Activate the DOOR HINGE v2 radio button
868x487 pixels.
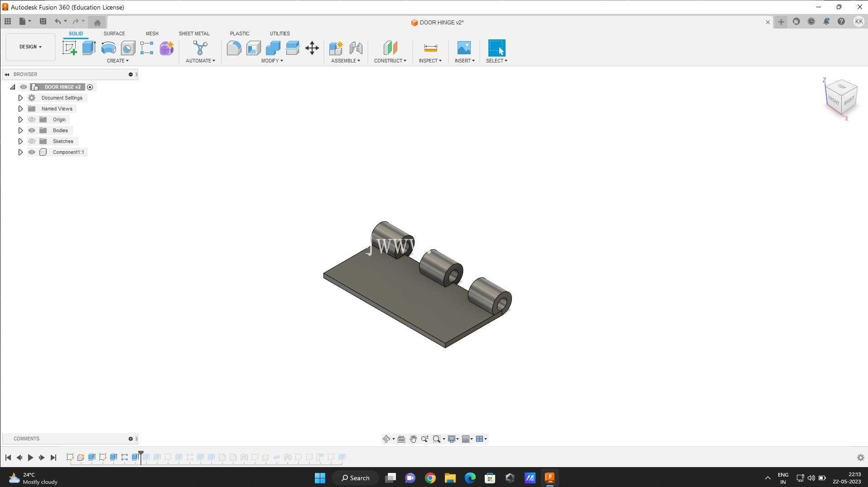(x=90, y=87)
